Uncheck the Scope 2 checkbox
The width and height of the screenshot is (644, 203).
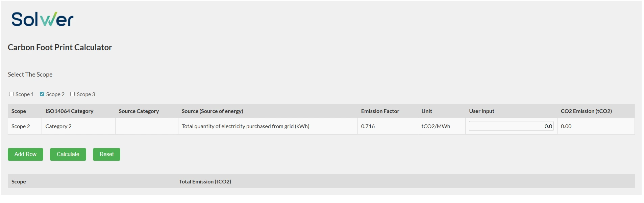pyautogui.click(x=42, y=94)
